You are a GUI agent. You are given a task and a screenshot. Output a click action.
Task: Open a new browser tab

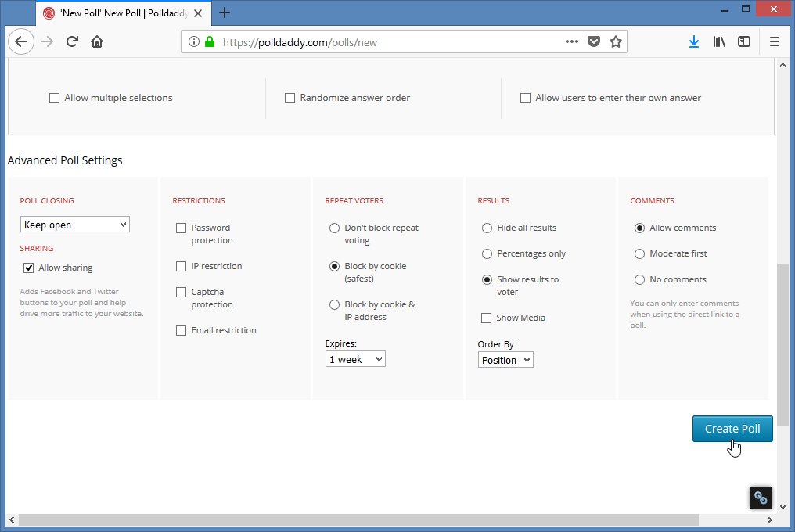225,13
